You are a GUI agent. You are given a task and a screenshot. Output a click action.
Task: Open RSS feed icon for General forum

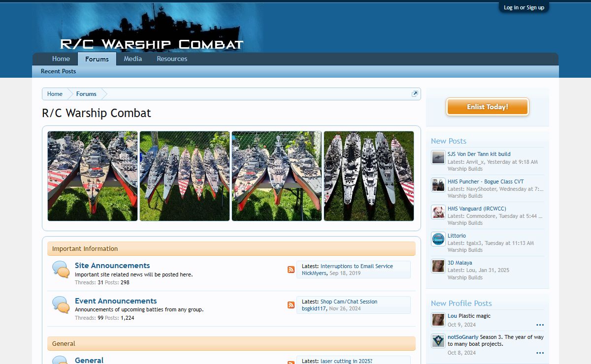pyautogui.click(x=291, y=363)
